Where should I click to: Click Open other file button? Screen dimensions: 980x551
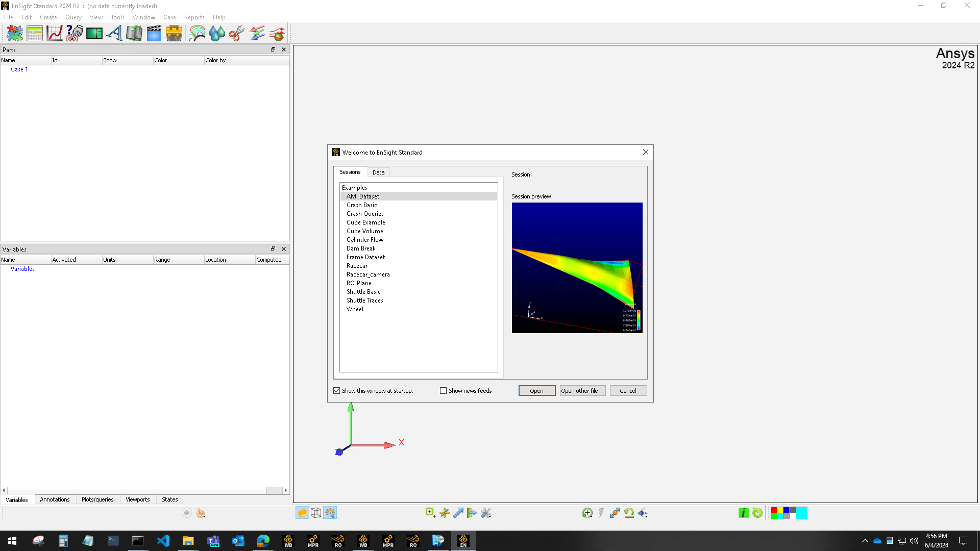[x=582, y=390]
